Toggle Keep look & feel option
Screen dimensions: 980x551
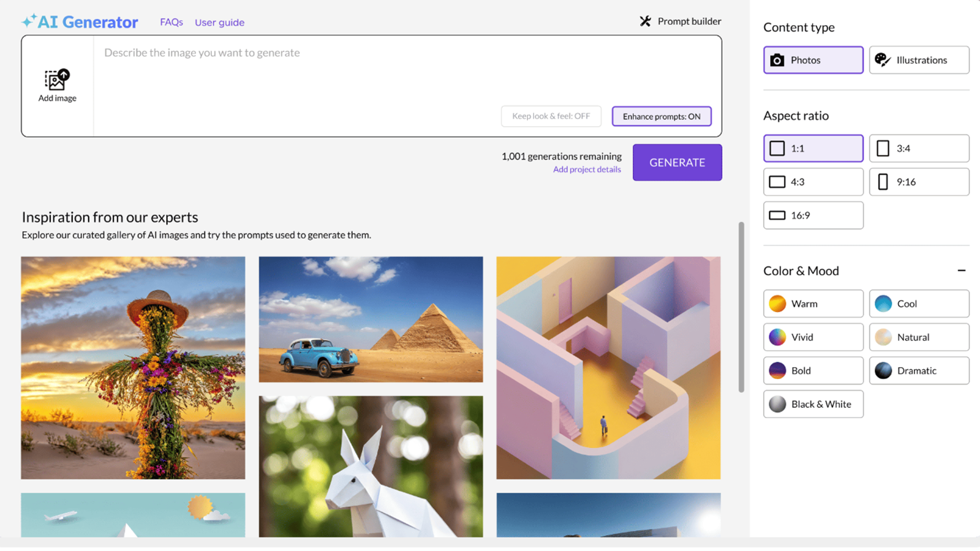pyautogui.click(x=551, y=116)
